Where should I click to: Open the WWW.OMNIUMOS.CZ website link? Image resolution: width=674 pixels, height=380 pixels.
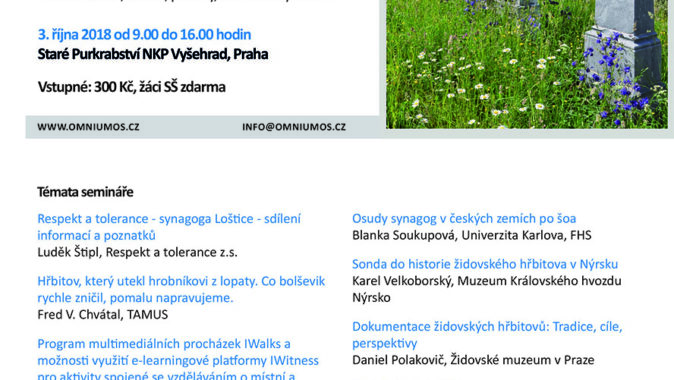point(88,127)
